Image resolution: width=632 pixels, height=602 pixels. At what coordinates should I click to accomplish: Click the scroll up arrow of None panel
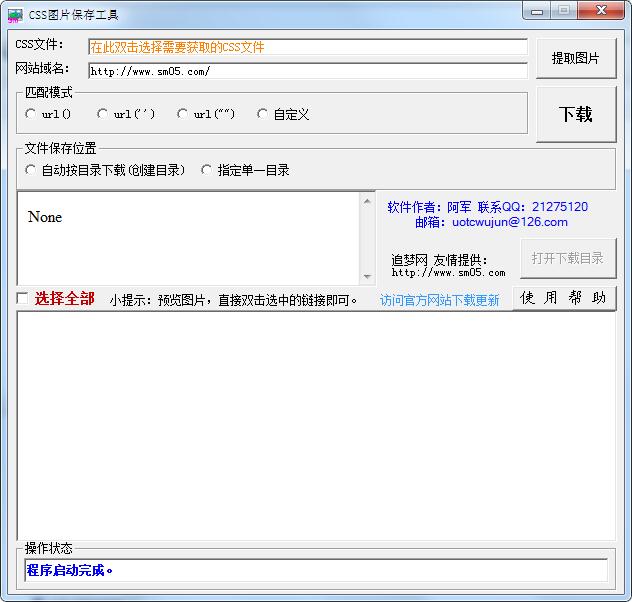[x=367, y=201]
